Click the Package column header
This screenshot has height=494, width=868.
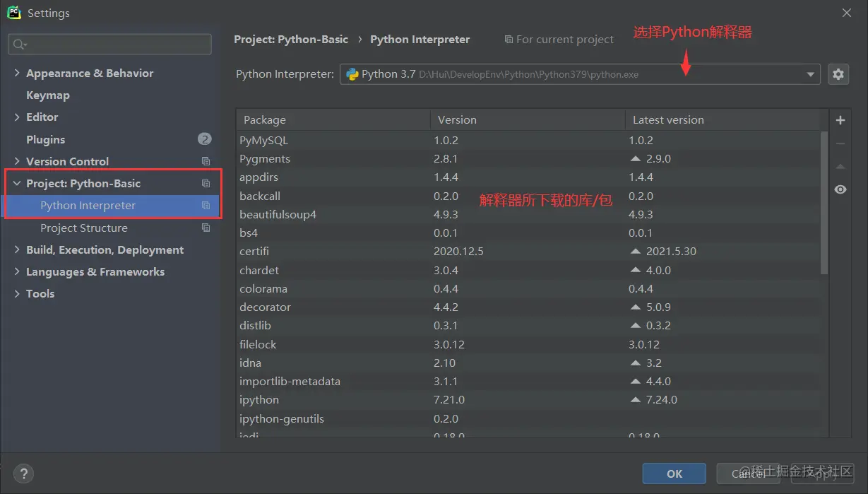[333, 119]
